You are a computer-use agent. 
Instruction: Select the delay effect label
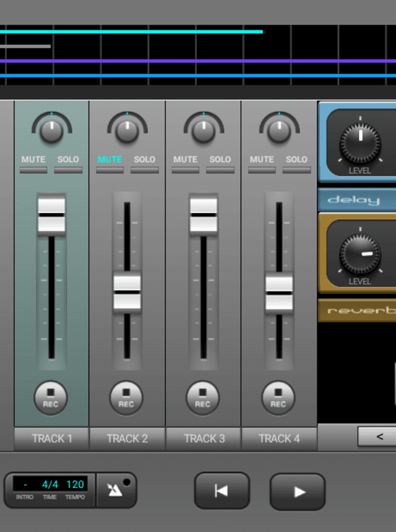[x=356, y=200]
